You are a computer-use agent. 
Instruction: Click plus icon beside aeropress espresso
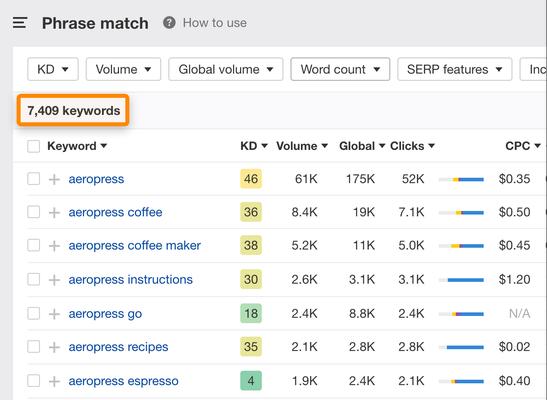pyautogui.click(x=54, y=381)
